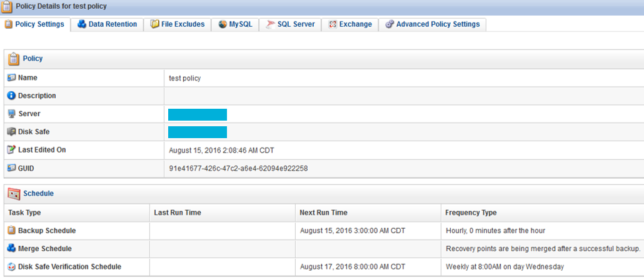Click 'Hourly, 0 minutes after the hour' text

pyautogui.click(x=495, y=231)
